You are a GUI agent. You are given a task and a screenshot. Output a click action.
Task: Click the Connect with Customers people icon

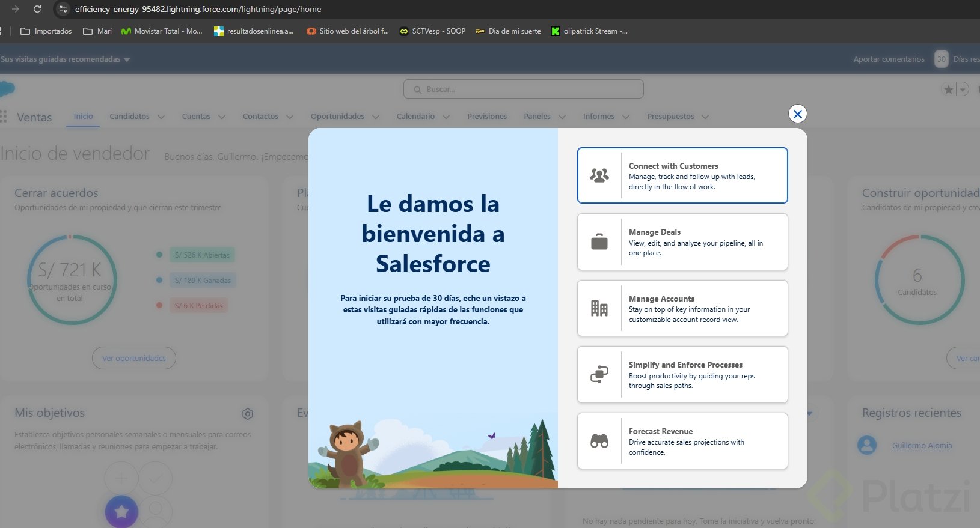599,175
